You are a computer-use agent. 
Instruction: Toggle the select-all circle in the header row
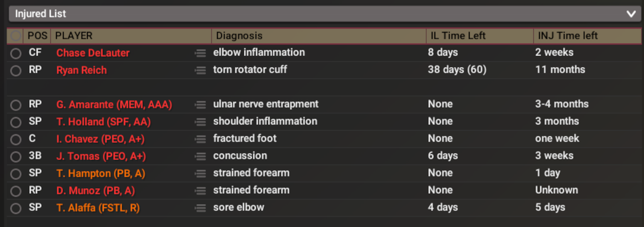coord(16,36)
